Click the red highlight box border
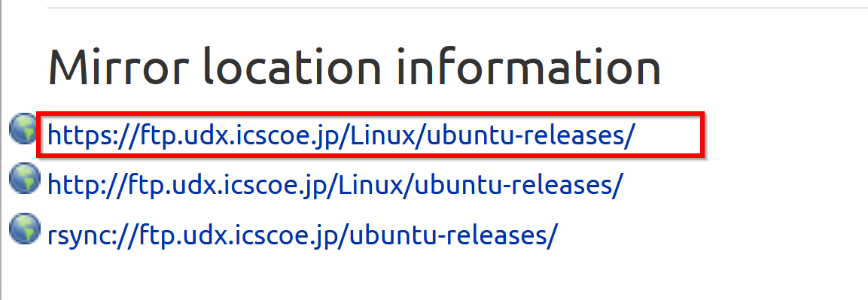The width and height of the screenshot is (868, 300). (x=371, y=114)
